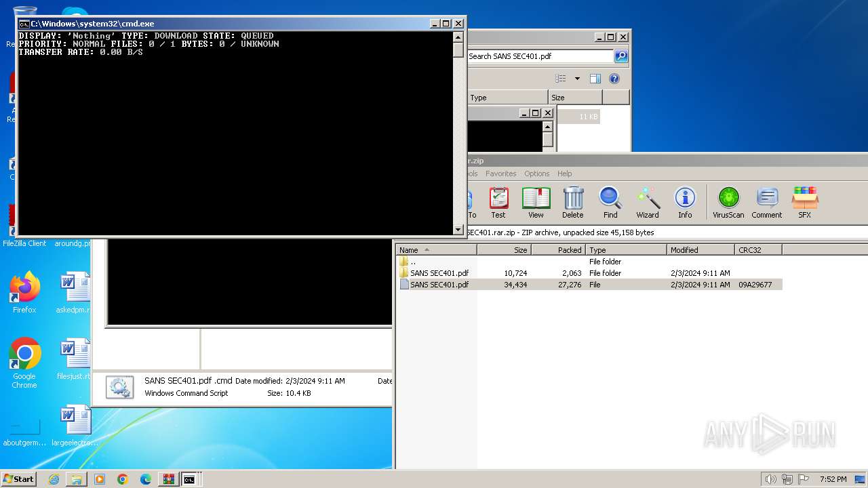Sort Explorer files by Size column
Image resolution: width=868 pixels, height=488 pixels.
point(575,98)
